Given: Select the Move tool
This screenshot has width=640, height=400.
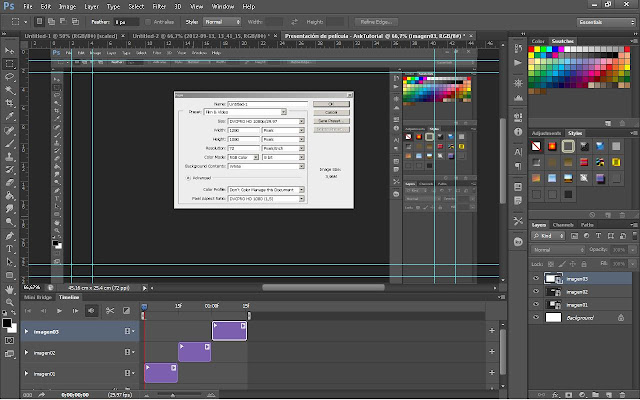Looking at the screenshot, I should coord(8,49).
